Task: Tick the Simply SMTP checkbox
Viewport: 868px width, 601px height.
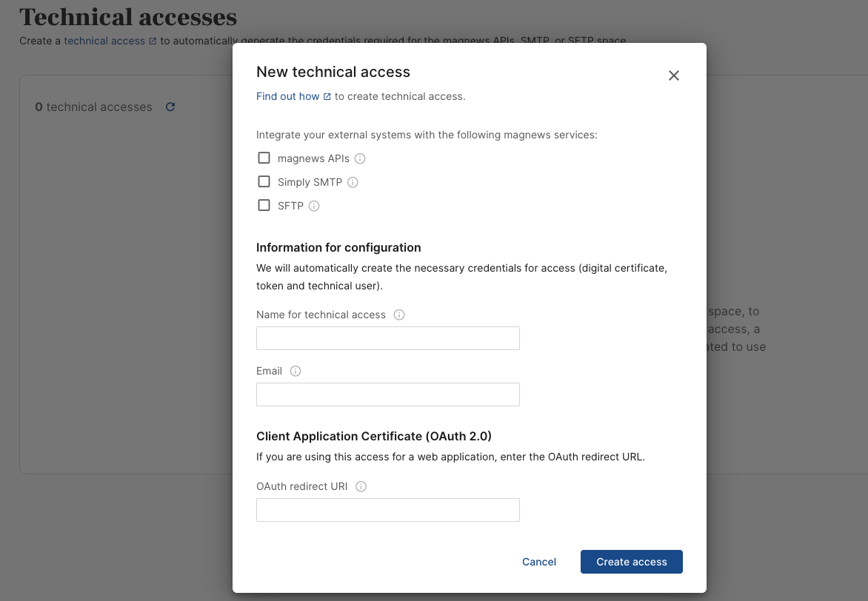Action: pyautogui.click(x=264, y=181)
